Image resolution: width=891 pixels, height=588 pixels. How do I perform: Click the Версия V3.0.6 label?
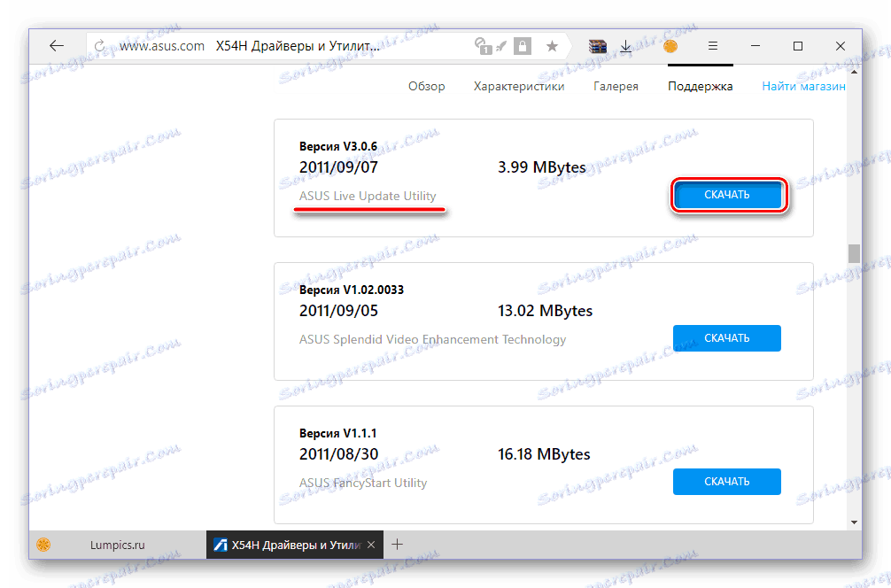[338, 147]
